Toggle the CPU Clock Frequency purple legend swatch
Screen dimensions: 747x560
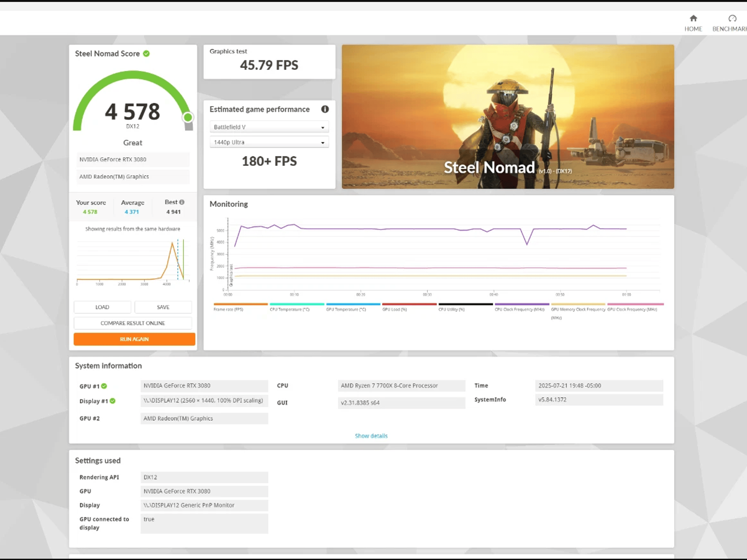[522, 304]
